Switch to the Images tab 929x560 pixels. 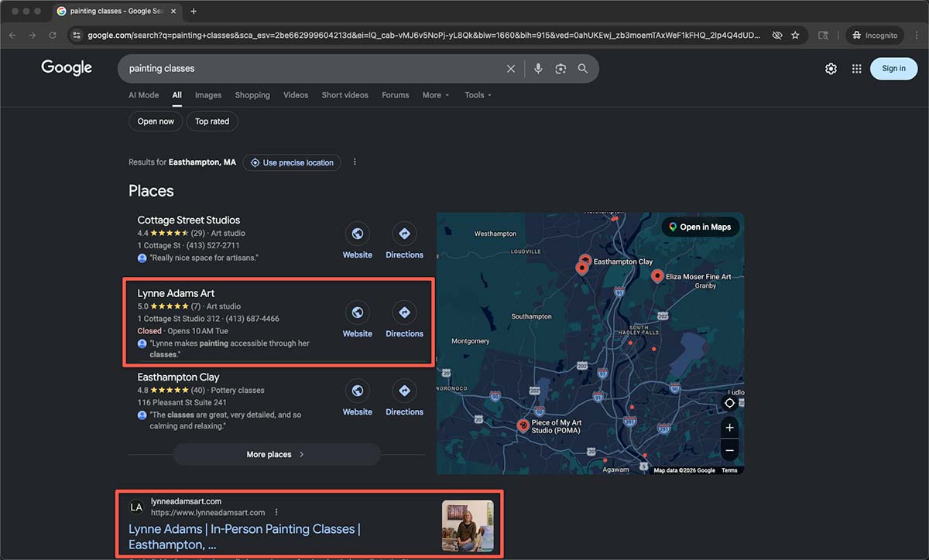[x=207, y=94]
